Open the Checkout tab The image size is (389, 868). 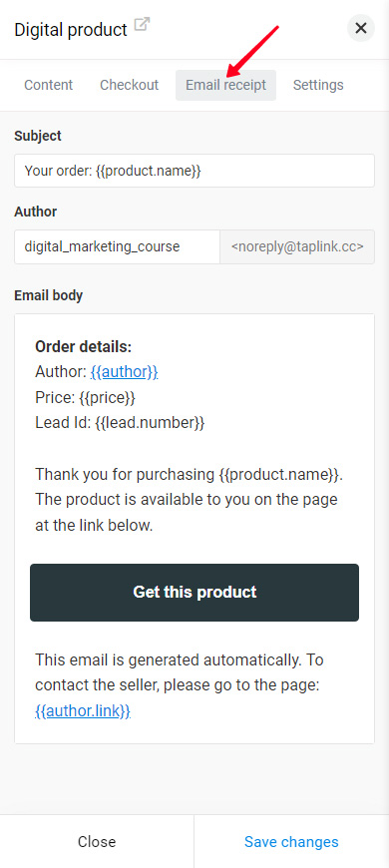129,85
